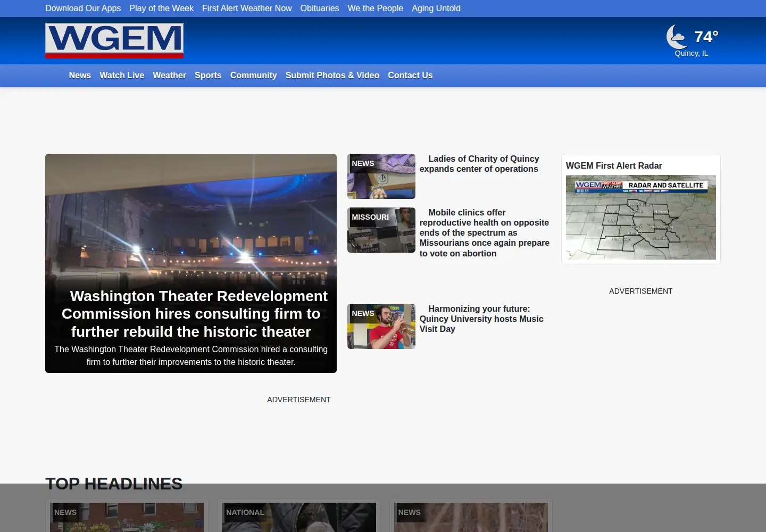Screen dimensions: 766x532
Task: Open Ladies of Charity thumbnail image
Action: 381,176
